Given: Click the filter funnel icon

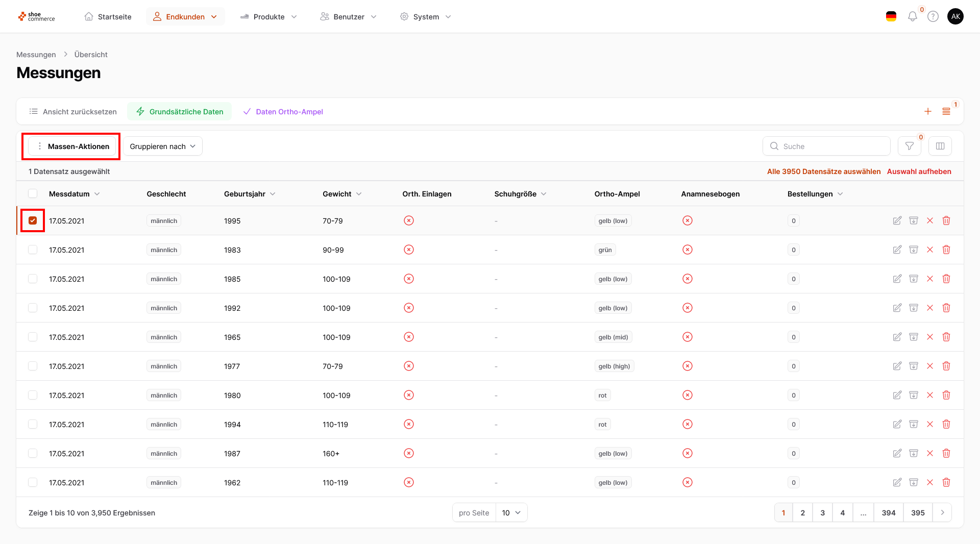Looking at the screenshot, I should click(x=909, y=146).
